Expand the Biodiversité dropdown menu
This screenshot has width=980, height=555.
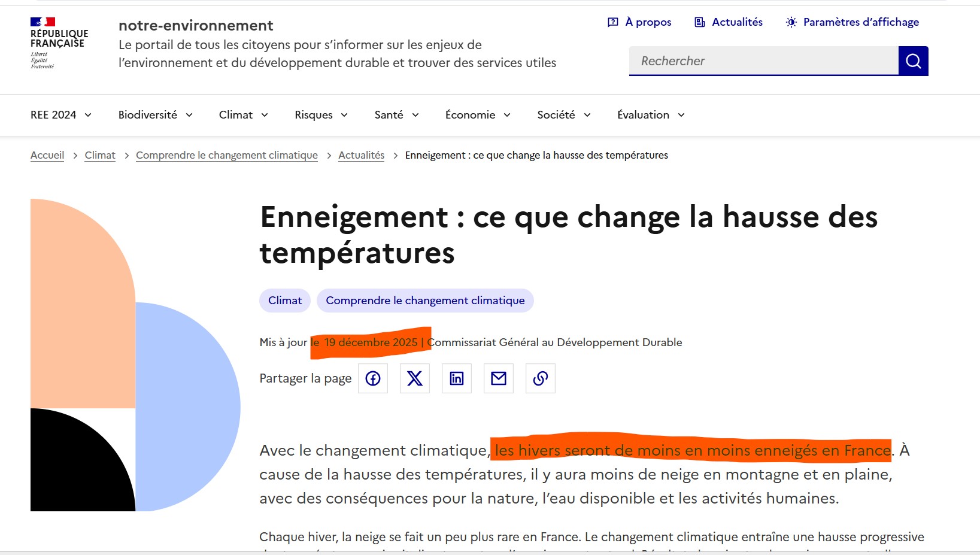pyautogui.click(x=155, y=115)
